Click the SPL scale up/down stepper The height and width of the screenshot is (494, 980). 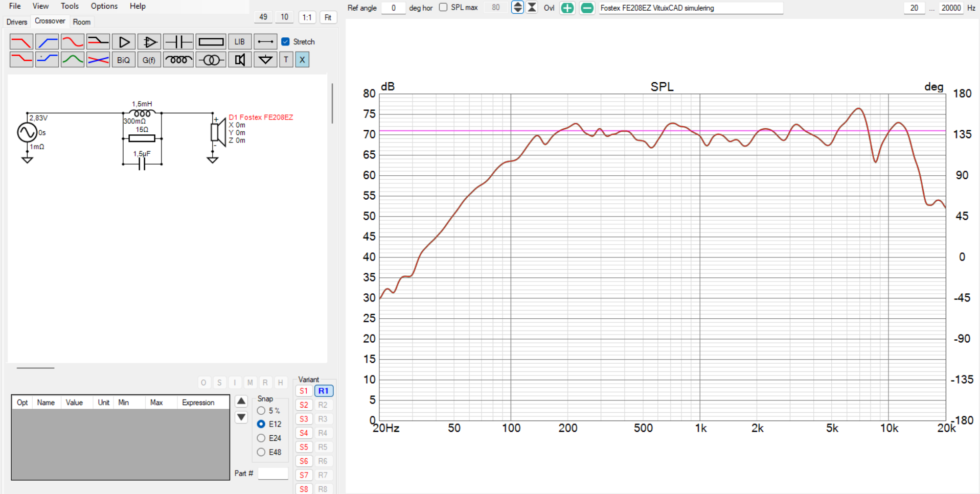point(517,8)
